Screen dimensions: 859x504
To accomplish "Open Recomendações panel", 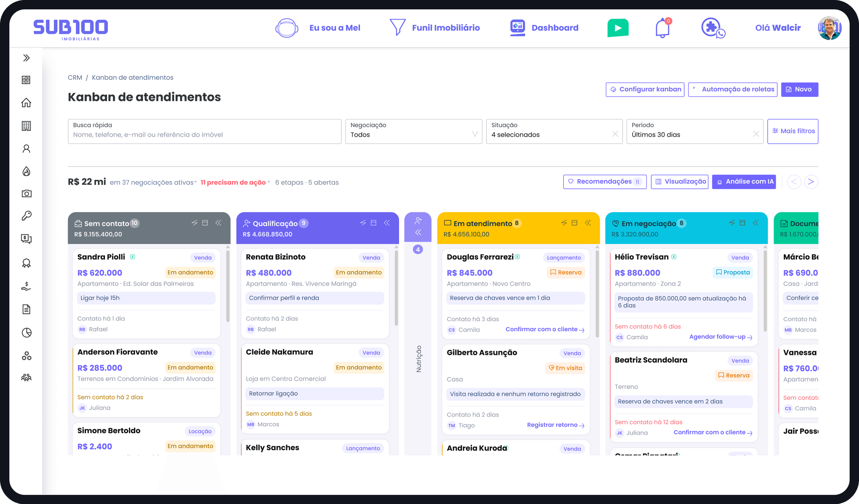I will [605, 182].
